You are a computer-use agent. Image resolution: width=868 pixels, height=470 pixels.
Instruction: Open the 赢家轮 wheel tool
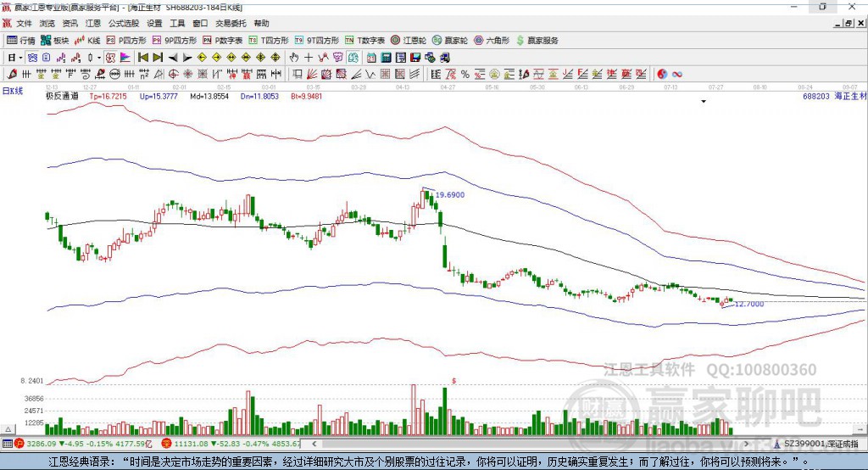(x=450, y=41)
